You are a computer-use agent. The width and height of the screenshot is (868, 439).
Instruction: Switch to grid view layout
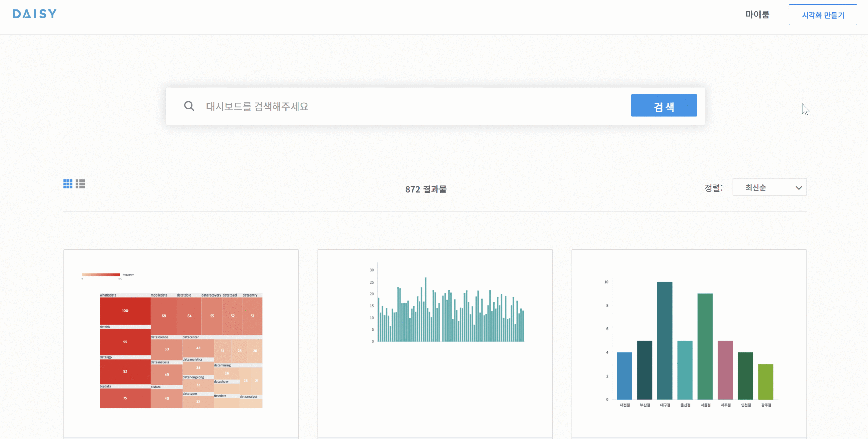pos(67,184)
